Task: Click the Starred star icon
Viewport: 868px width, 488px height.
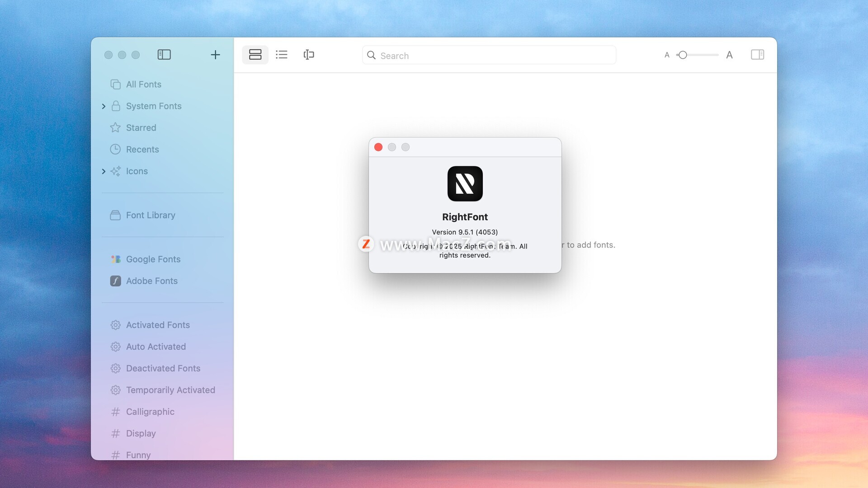Action: (x=115, y=127)
